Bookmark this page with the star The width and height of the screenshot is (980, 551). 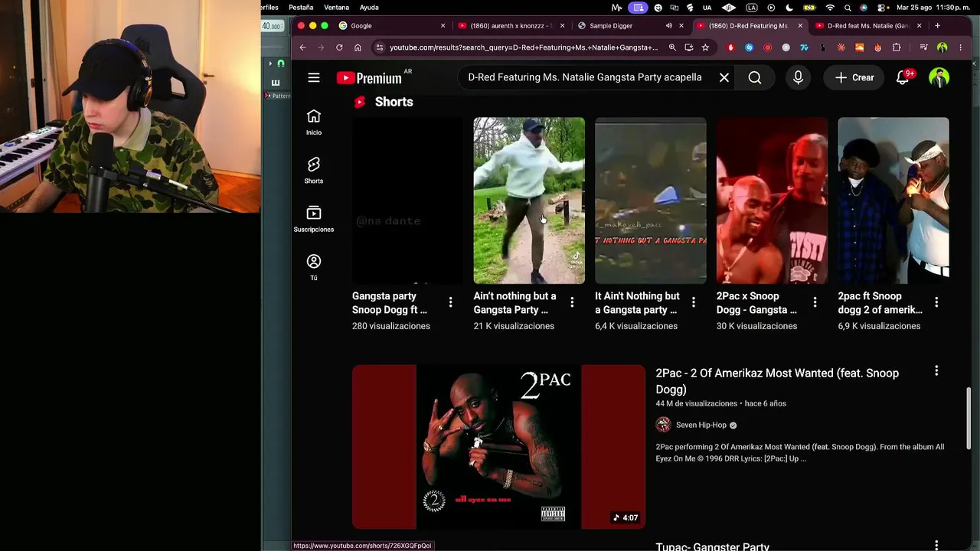(705, 47)
